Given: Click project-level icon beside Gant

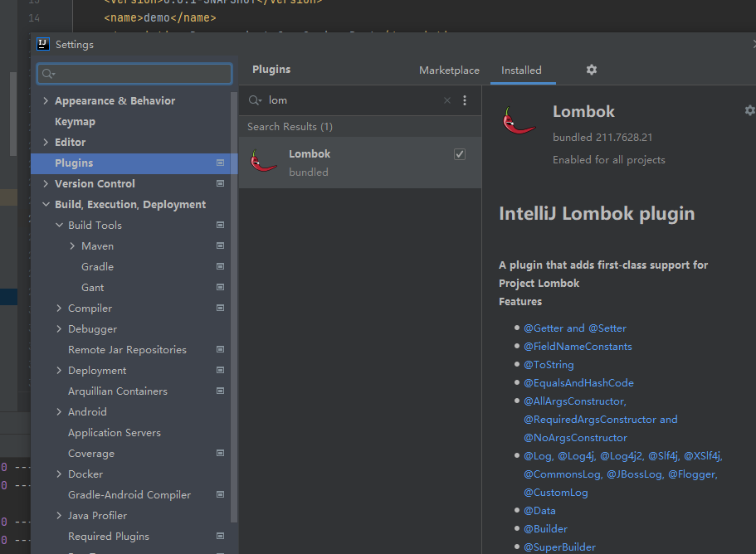Looking at the screenshot, I should [x=221, y=287].
